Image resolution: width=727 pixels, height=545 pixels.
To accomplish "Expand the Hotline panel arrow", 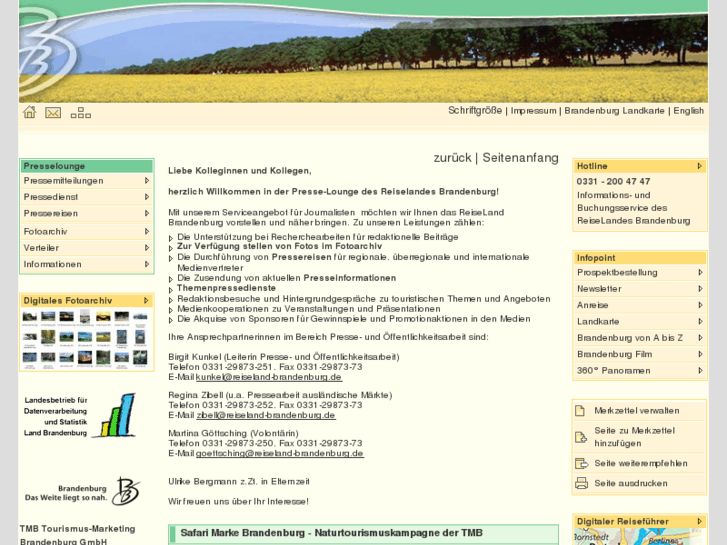I will 700,166.
